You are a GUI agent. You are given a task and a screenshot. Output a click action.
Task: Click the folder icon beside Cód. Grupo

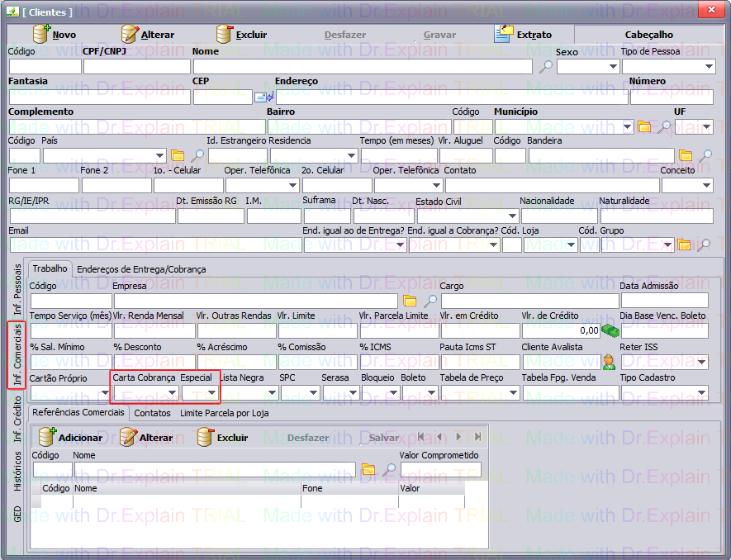684,245
